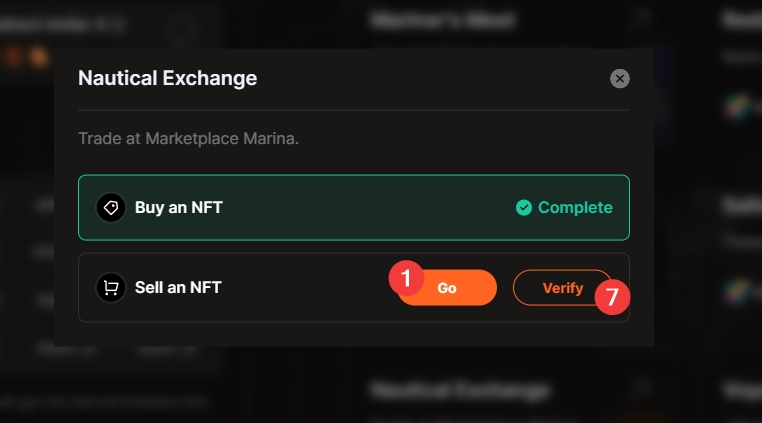Click the shopping cart icon beside Sell an NFT
This screenshot has height=423, width=762.
[110, 288]
